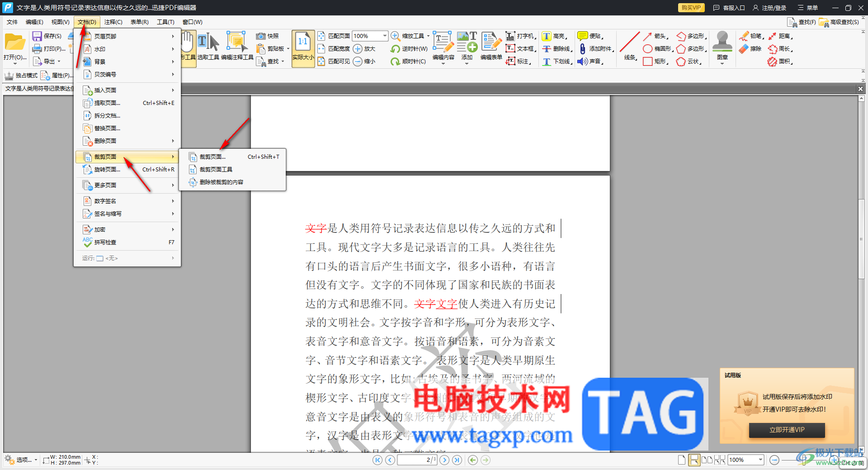Select the 编辑表单 tool
The height and width of the screenshot is (470, 868).
[x=491, y=46]
